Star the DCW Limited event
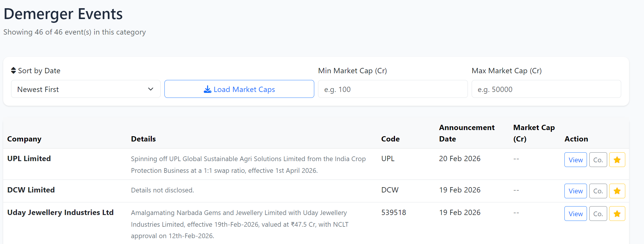Viewport: 644px width, 244px height. coord(617,191)
